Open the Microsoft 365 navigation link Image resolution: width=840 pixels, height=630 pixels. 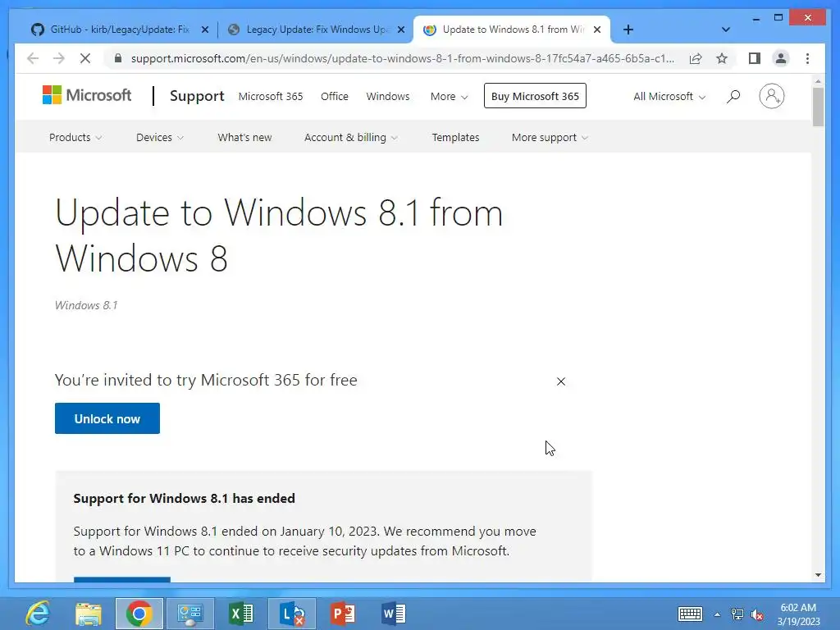point(271,97)
